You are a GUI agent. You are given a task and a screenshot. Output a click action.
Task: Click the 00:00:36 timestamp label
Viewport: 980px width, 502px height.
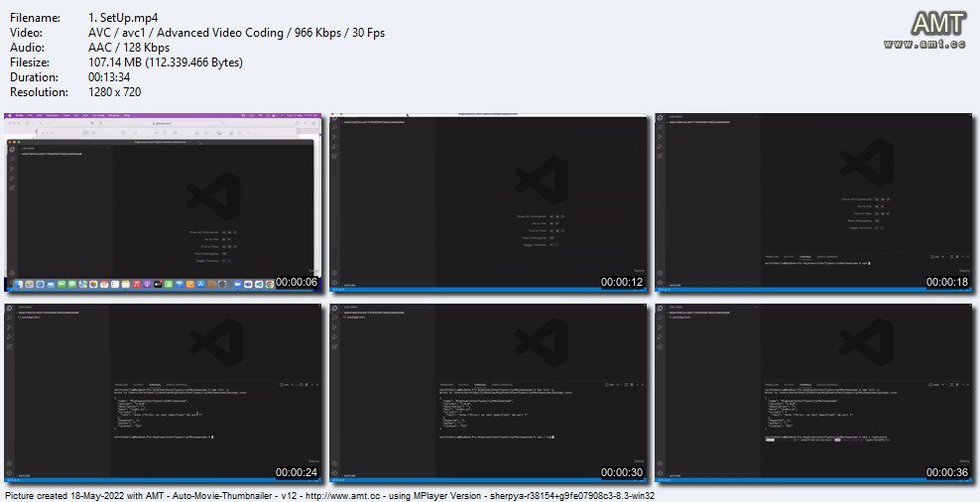point(947,472)
